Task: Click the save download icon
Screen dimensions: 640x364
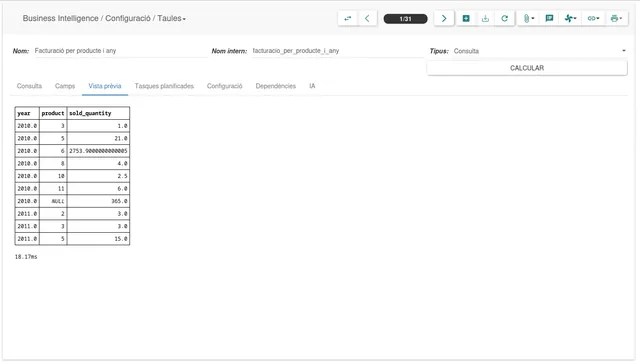Action: tap(485, 18)
